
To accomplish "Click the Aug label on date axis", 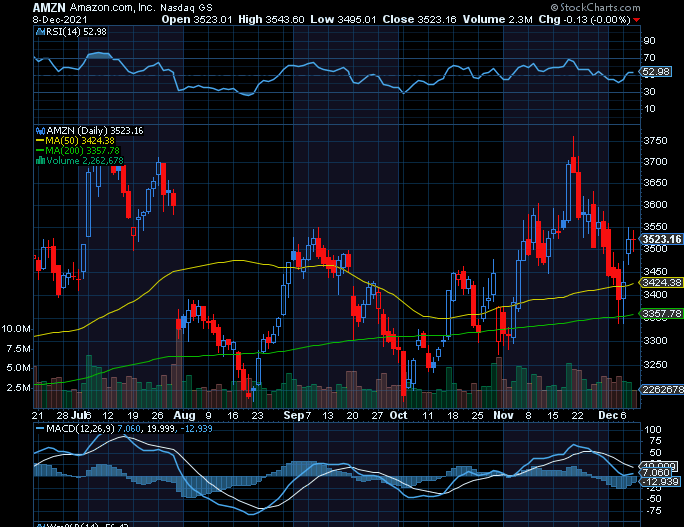I will click(x=184, y=415).
